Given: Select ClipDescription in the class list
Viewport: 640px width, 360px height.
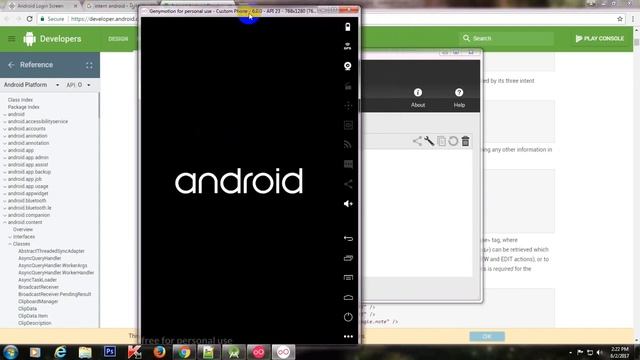Looking at the screenshot, I should point(35,323).
